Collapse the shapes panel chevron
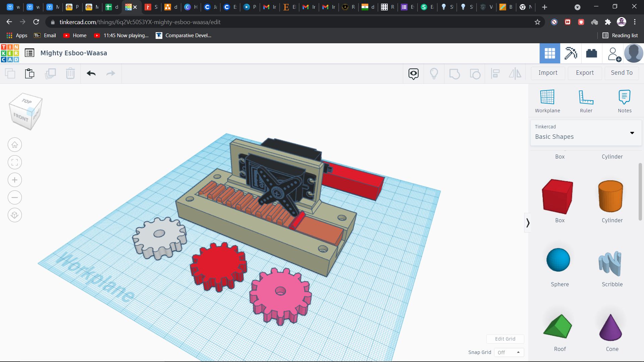Image resolution: width=644 pixels, height=362 pixels. (528, 223)
